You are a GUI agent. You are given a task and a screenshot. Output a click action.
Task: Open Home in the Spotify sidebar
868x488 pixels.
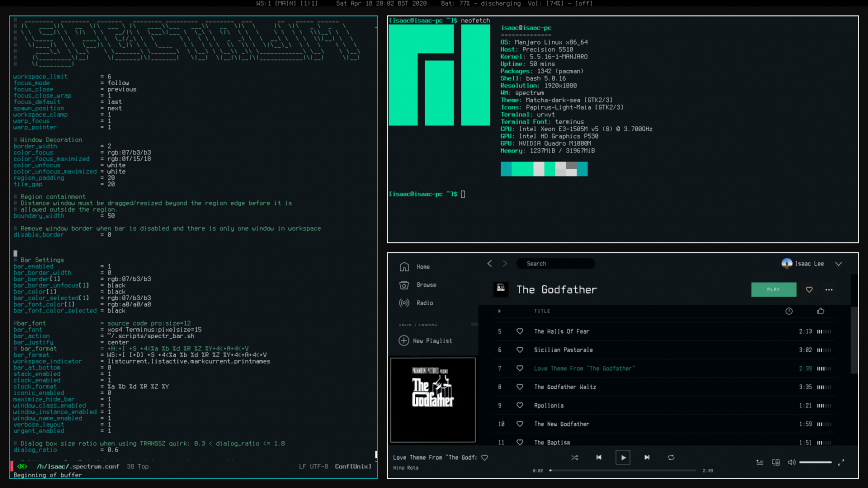coord(414,267)
